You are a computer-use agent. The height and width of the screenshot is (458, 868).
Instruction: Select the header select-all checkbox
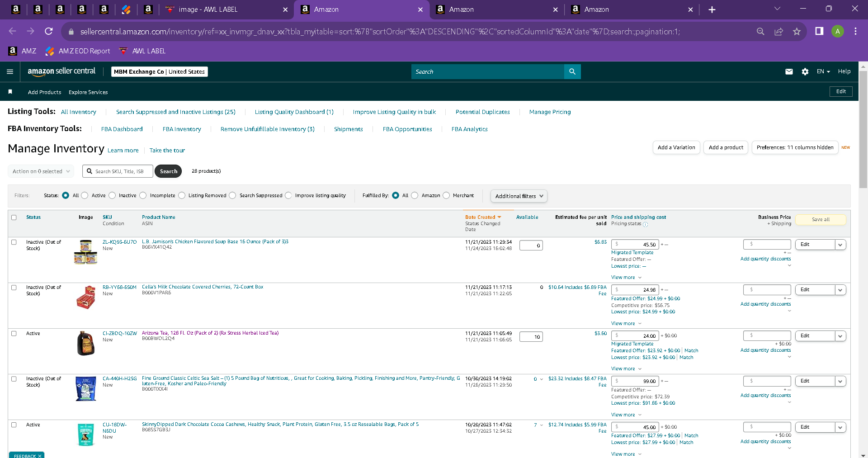(14, 217)
